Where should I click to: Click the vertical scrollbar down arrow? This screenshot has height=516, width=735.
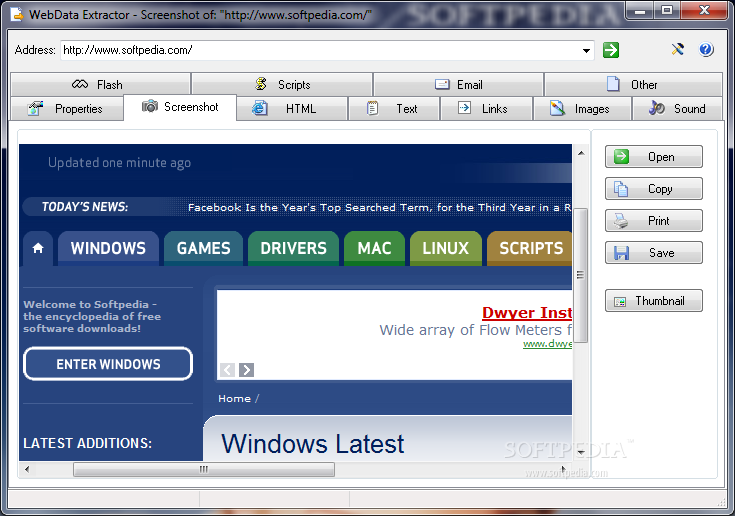tap(581, 452)
